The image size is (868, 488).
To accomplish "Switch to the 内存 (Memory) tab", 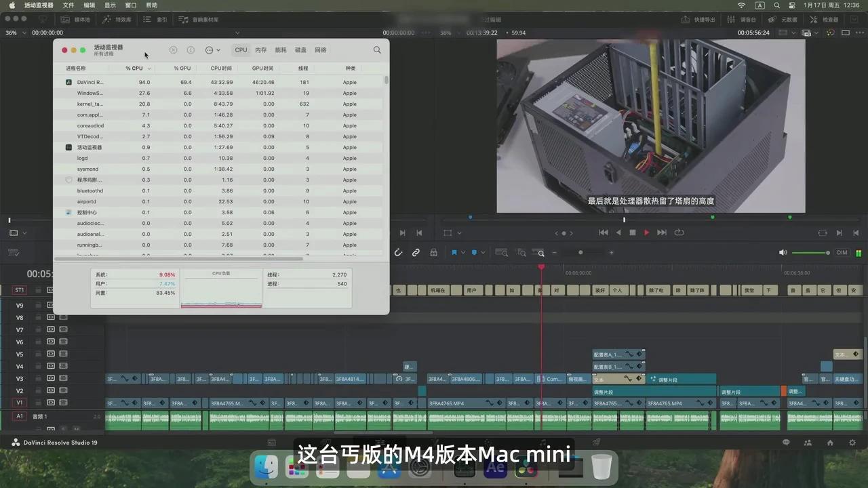I will (261, 50).
